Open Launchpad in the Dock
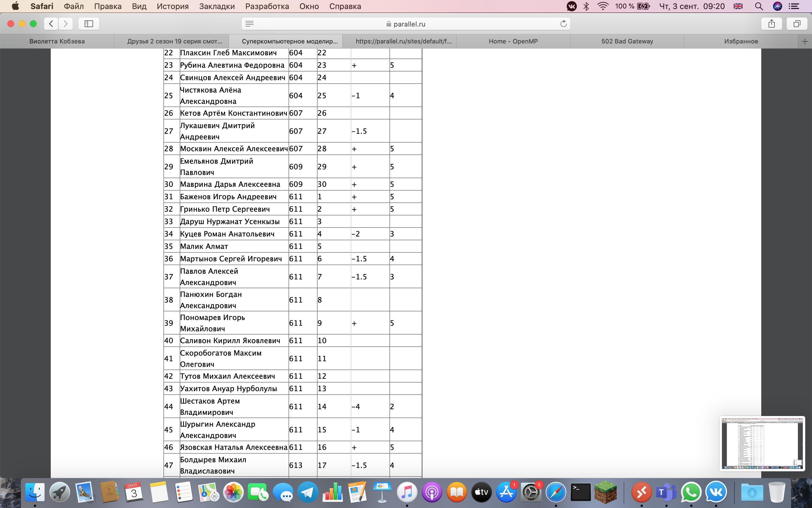Viewport: 812px width, 508px height. pos(60,492)
